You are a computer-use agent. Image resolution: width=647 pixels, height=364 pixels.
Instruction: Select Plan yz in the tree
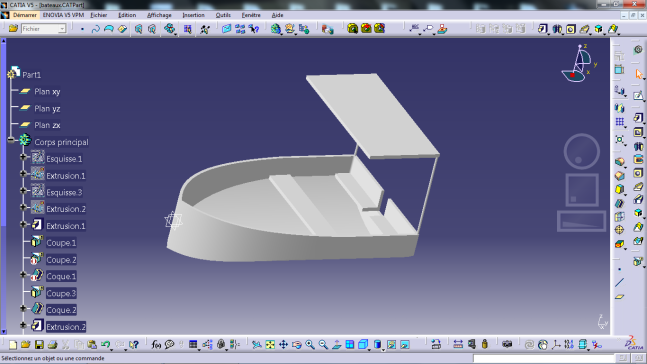(47, 109)
